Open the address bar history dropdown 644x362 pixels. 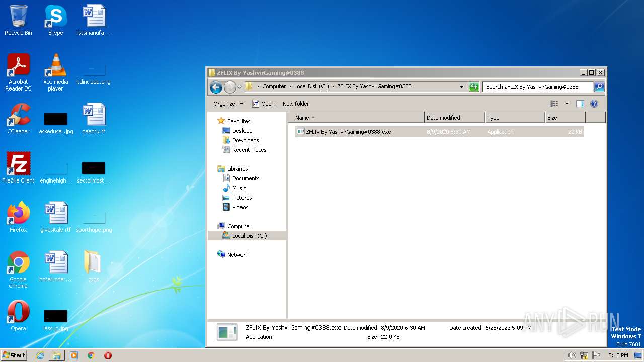461,86
